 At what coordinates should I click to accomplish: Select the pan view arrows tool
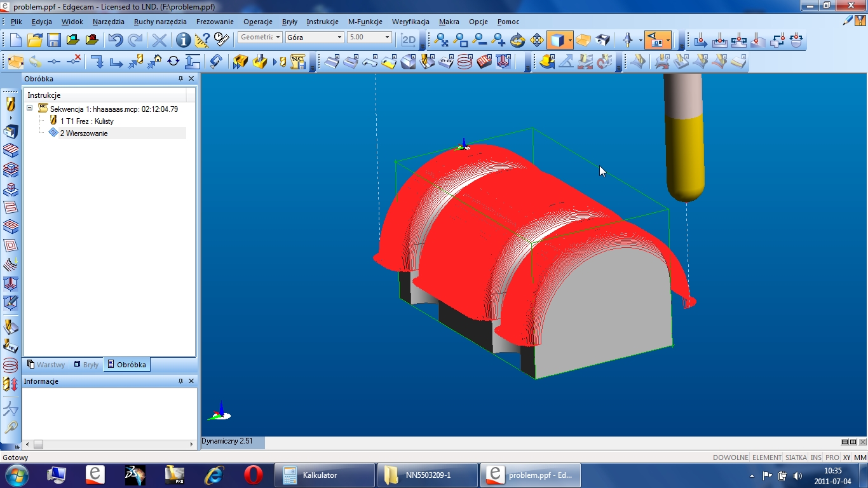pos(536,40)
